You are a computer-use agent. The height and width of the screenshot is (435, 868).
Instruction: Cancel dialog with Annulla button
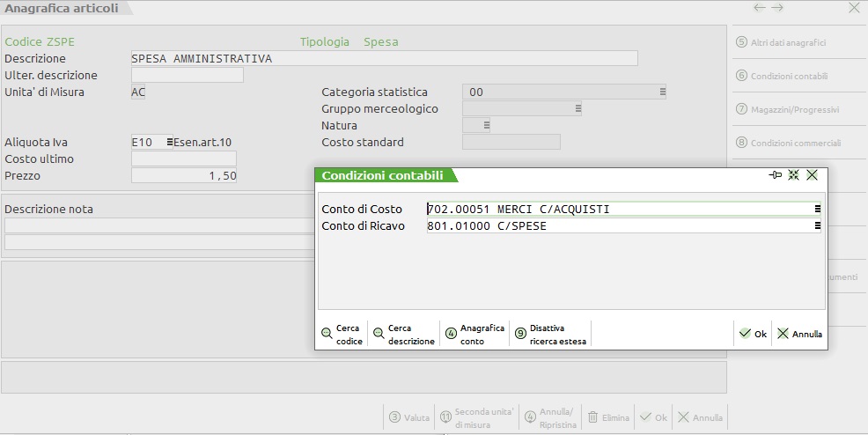tap(799, 334)
